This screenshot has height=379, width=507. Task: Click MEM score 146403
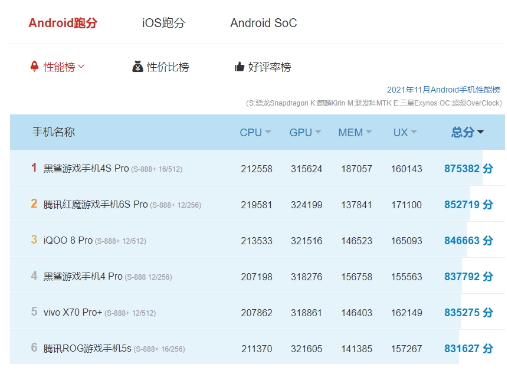click(x=356, y=313)
